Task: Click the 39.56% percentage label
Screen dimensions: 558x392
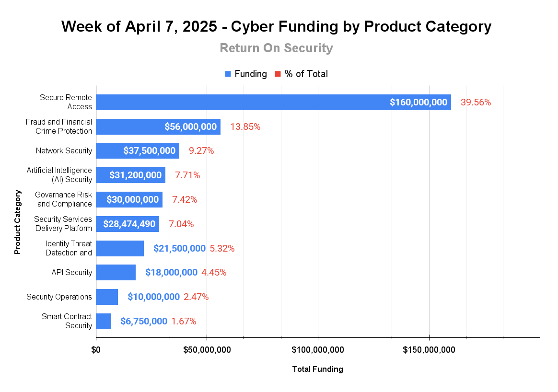Action: click(476, 103)
